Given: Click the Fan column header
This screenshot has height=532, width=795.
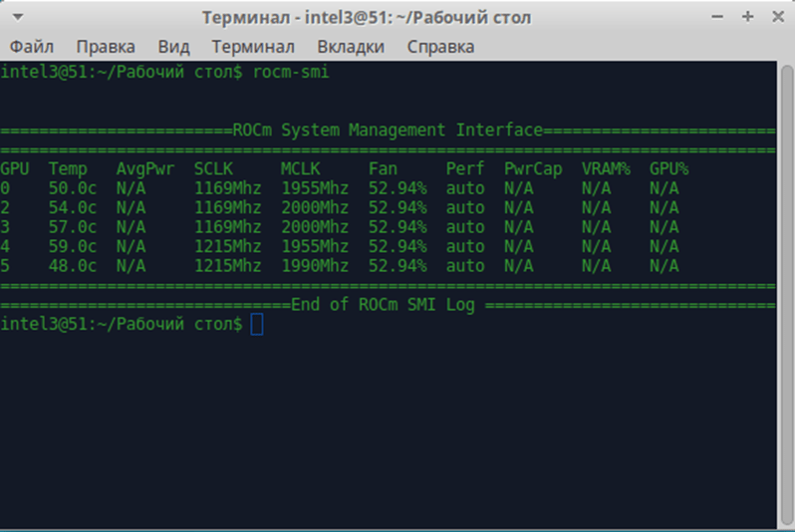Looking at the screenshot, I should pyautogui.click(x=383, y=169).
